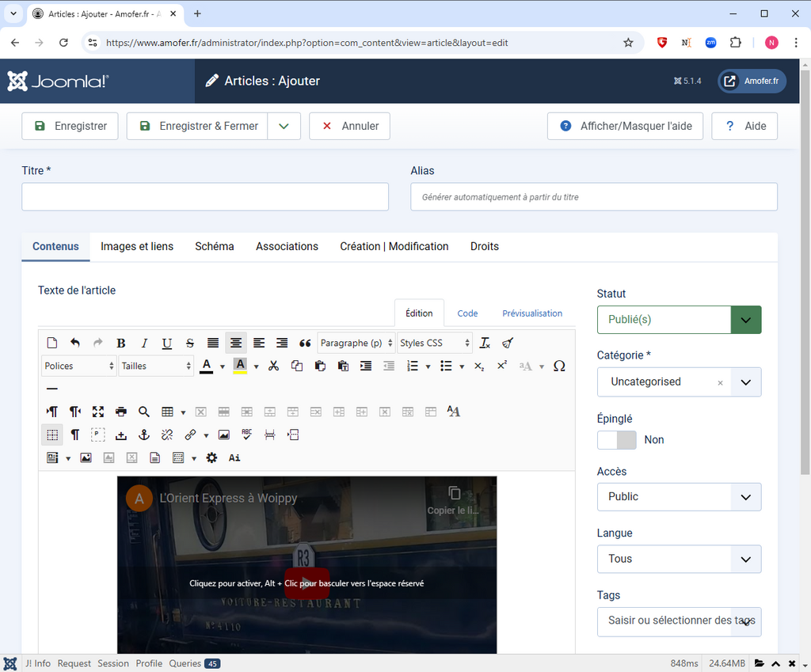Click the new document icon in editor toolbar
Image resolution: width=811 pixels, height=672 pixels.
(51, 343)
